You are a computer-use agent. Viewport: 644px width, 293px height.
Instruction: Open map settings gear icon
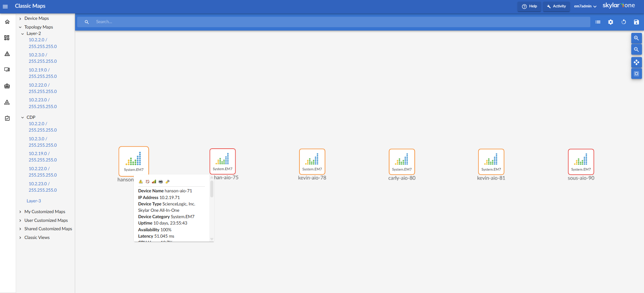tap(610, 22)
